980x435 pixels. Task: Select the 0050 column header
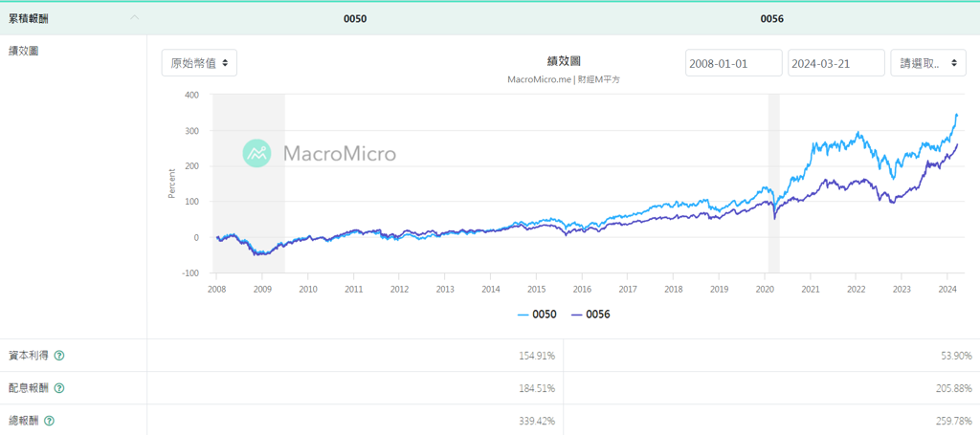(x=355, y=18)
